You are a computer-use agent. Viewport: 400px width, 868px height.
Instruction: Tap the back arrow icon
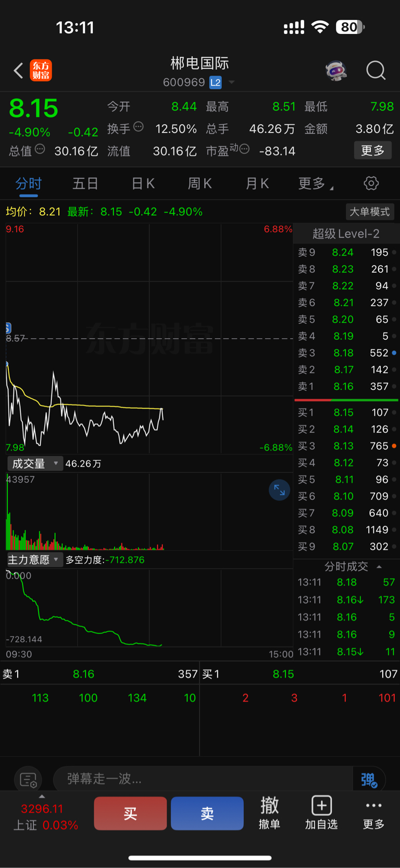point(18,70)
